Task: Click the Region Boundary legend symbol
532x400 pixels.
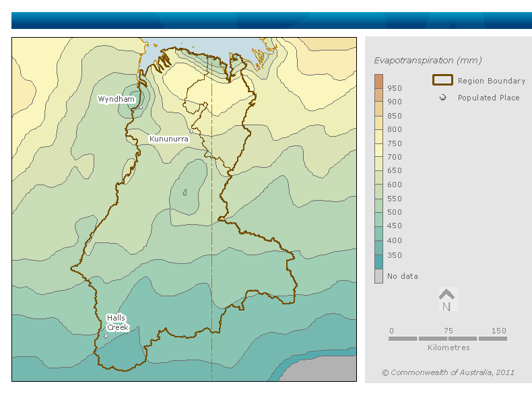Action: pyautogui.click(x=442, y=79)
